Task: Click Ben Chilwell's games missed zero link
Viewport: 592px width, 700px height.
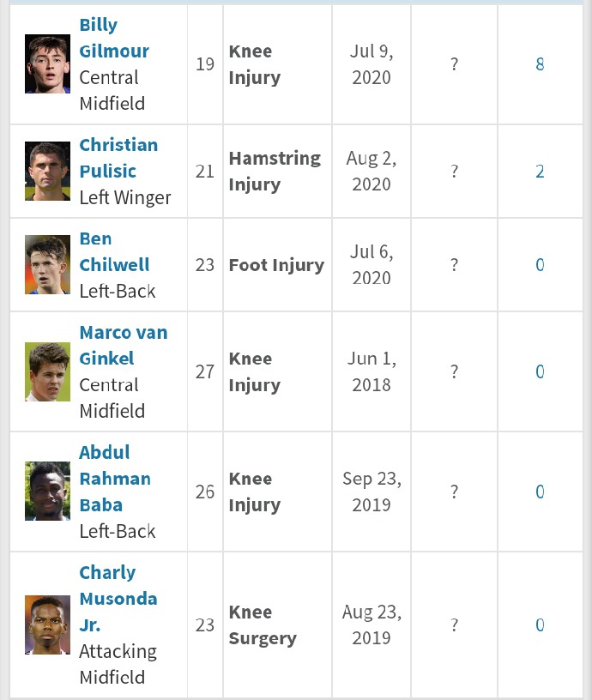Action: pyautogui.click(x=540, y=265)
